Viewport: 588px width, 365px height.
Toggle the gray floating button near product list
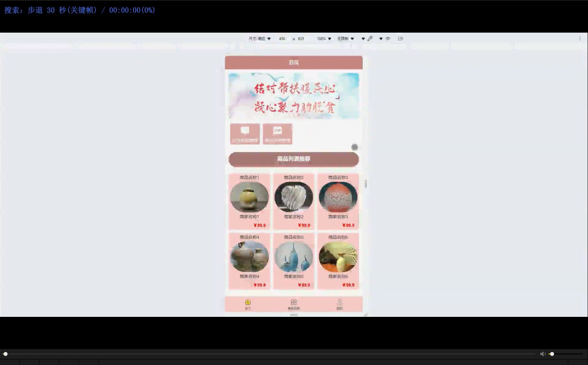[355, 147]
